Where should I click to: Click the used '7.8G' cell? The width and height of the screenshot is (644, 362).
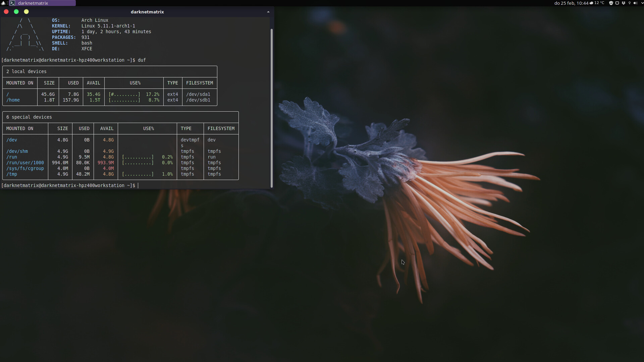[73, 94]
